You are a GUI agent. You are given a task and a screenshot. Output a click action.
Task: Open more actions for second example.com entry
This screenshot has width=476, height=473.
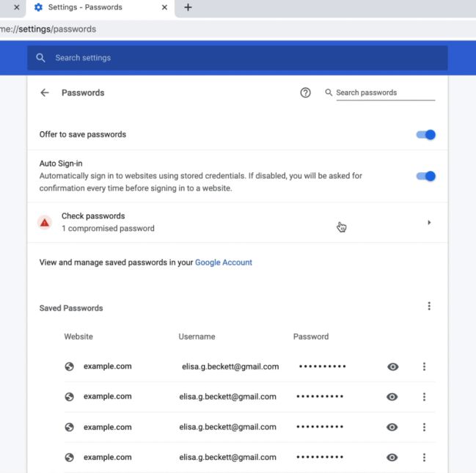[424, 397]
